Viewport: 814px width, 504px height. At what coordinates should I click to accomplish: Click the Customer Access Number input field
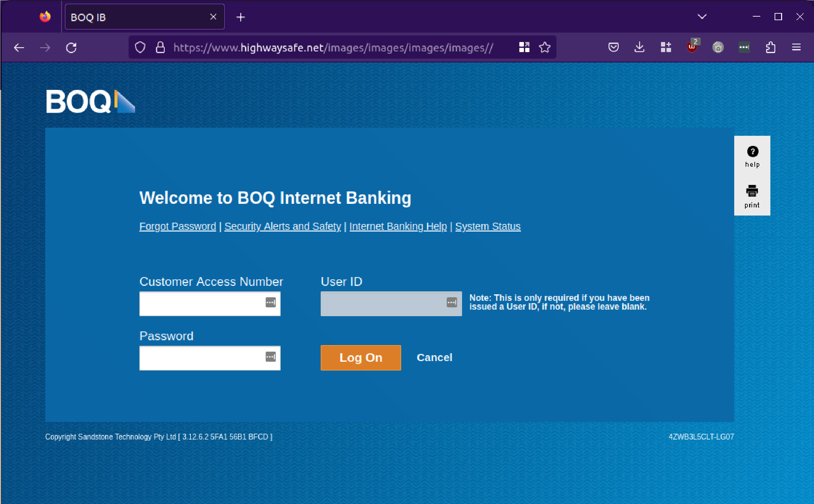click(210, 303)
